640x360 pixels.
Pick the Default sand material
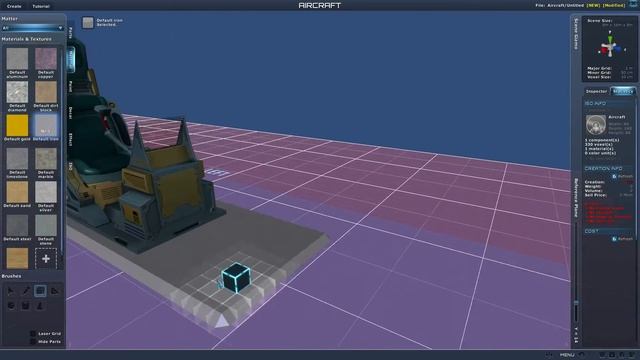pyautogui.click(x=17, y=192)
